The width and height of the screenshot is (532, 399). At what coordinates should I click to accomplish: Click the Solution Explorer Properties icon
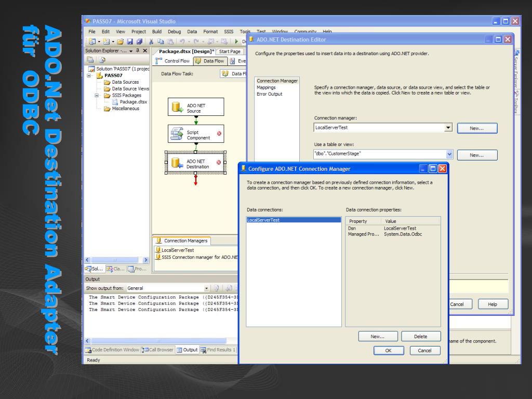point(90,60)
